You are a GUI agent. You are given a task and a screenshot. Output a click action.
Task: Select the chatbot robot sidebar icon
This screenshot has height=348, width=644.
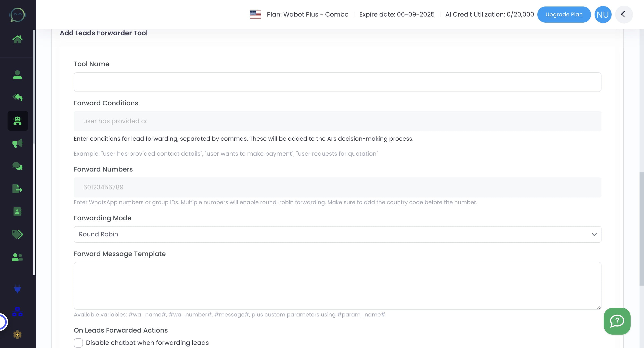[17, 121]
